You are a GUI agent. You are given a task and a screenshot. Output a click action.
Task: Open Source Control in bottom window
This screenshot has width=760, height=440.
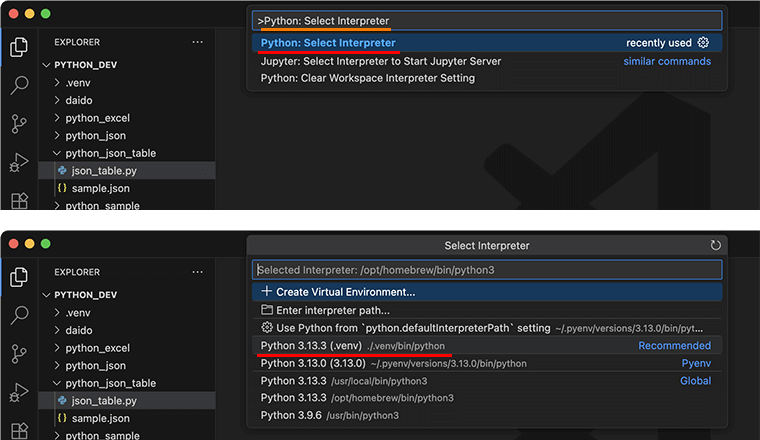[19, 353]
